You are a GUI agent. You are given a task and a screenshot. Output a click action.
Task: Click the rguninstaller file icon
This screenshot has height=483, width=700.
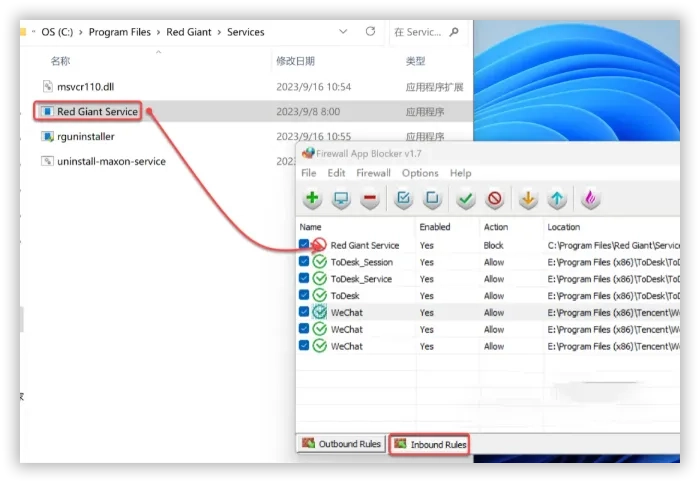coord(47,136)
